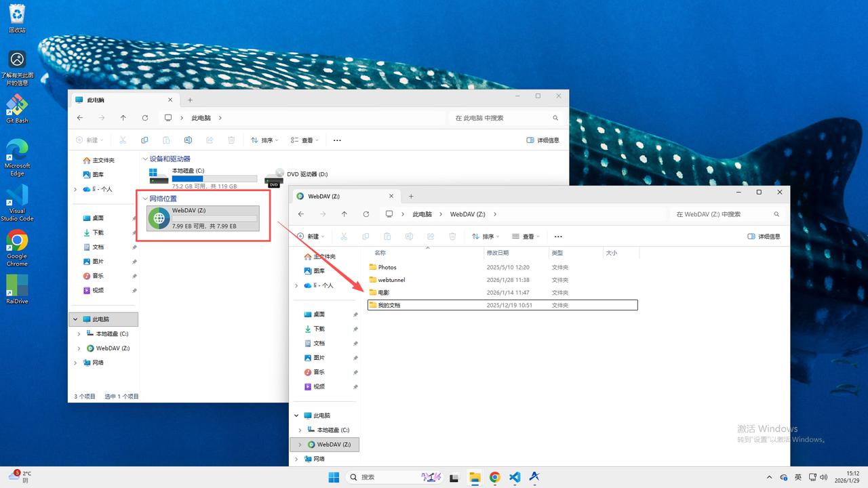Add a new tab in the 此电脑 window
This screenshot has height=488, width=868.
190,100
